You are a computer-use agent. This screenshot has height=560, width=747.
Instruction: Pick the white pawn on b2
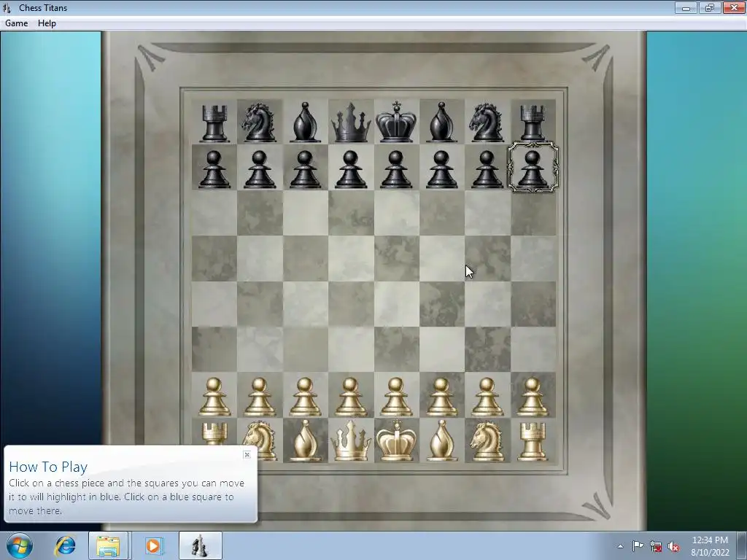260,397
